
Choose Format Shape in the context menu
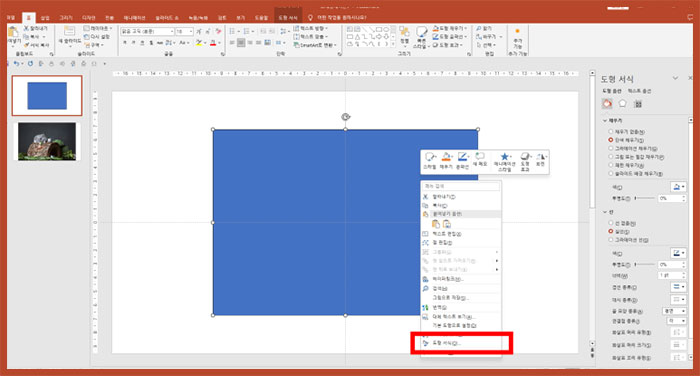pyautogui.click(x=460, y=343)
